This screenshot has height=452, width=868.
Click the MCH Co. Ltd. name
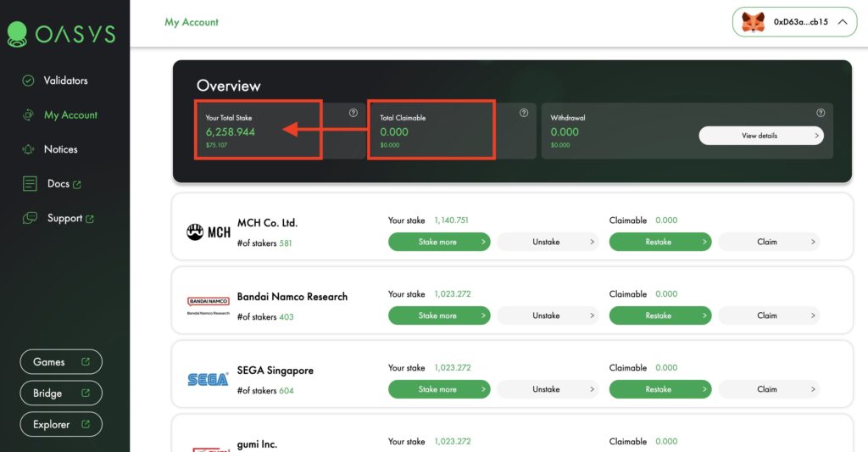click(x=267, y=223)
